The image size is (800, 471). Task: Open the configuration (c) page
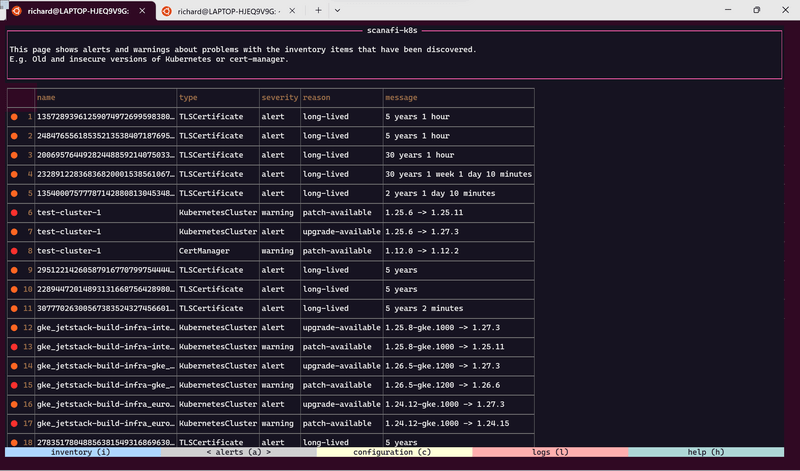(x=392, y=452)
